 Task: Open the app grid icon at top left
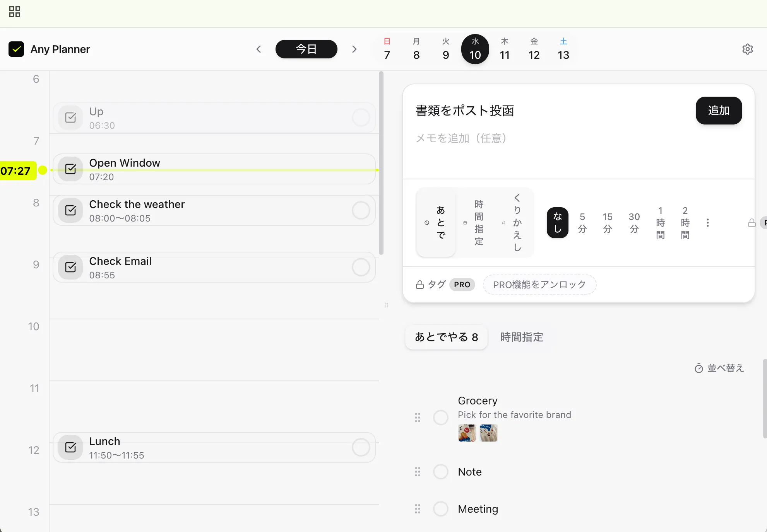click(15, 12)
